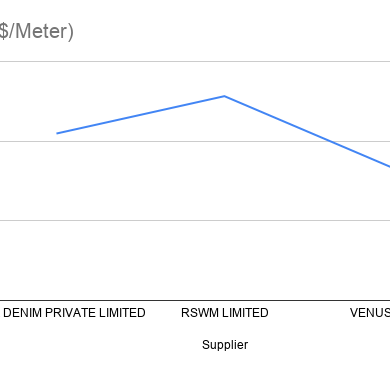
Task: Click the word "Meter" in the chart title
Action: coord(41,31)
